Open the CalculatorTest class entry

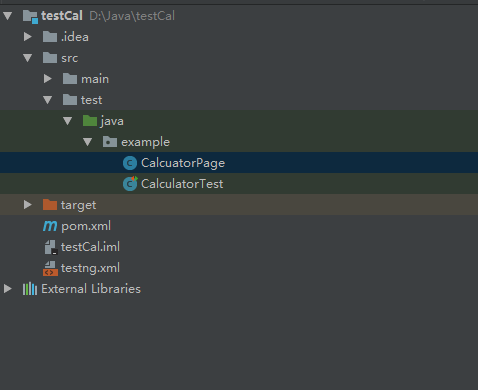click(182, 184)
